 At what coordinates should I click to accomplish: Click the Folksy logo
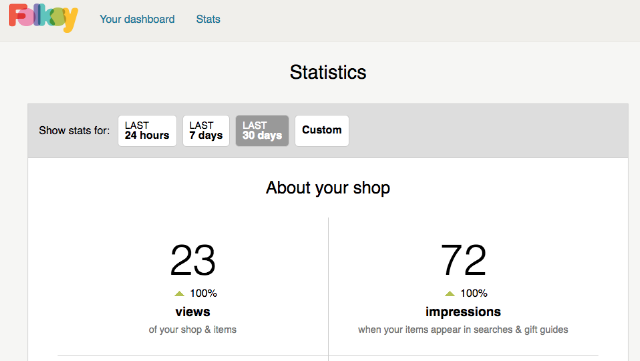[43, 18]
